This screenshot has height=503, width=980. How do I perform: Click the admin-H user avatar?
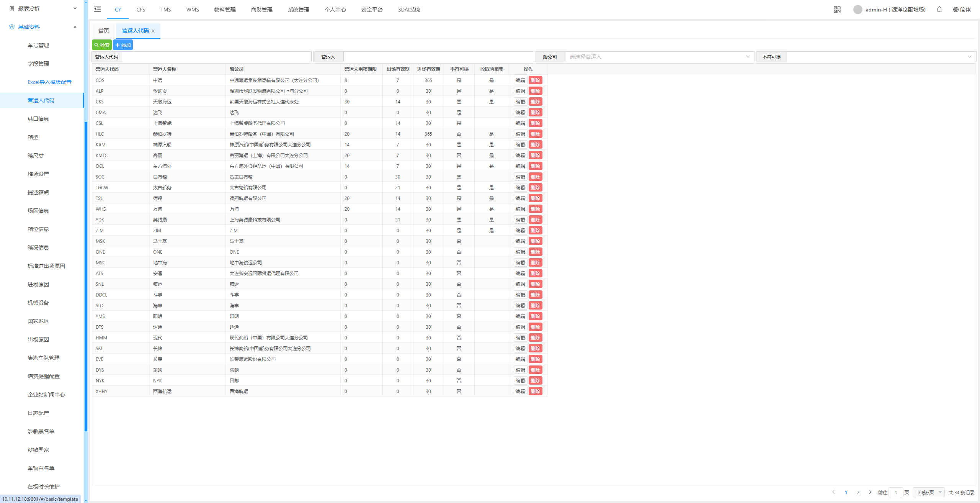click(857, 10)
